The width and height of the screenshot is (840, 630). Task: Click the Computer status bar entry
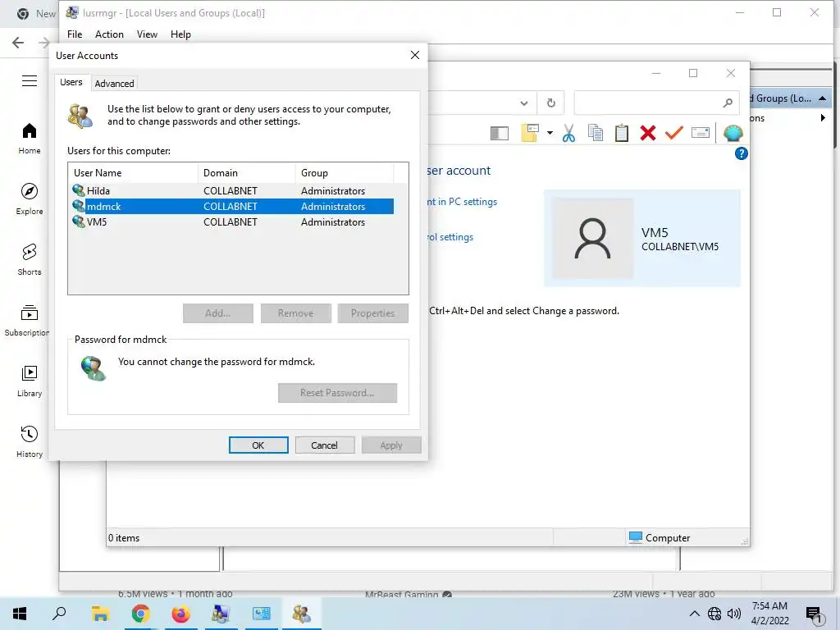tap(660, 537)
